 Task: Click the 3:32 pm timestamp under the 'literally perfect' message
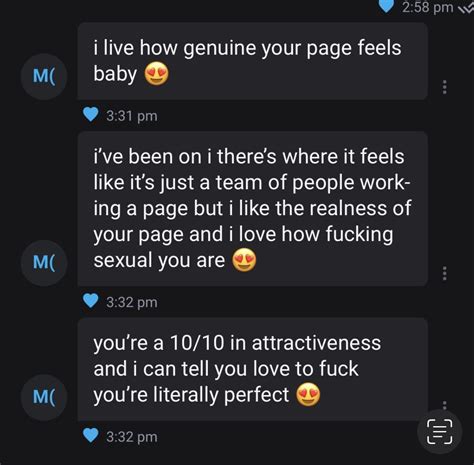point(132,437)
